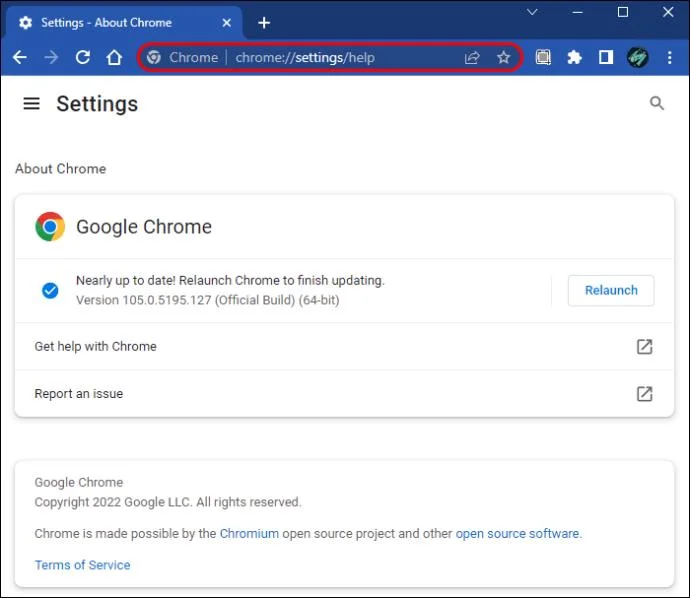This screenshot has height=598, width=690.
Task: Open the Terms of Service link
Action: [82, 565]
